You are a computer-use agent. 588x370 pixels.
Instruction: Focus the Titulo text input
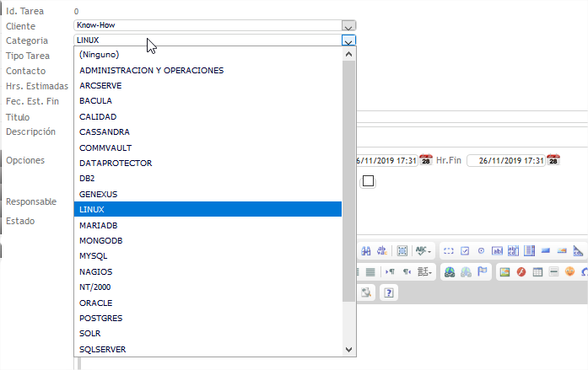click(x=472, y=117)
